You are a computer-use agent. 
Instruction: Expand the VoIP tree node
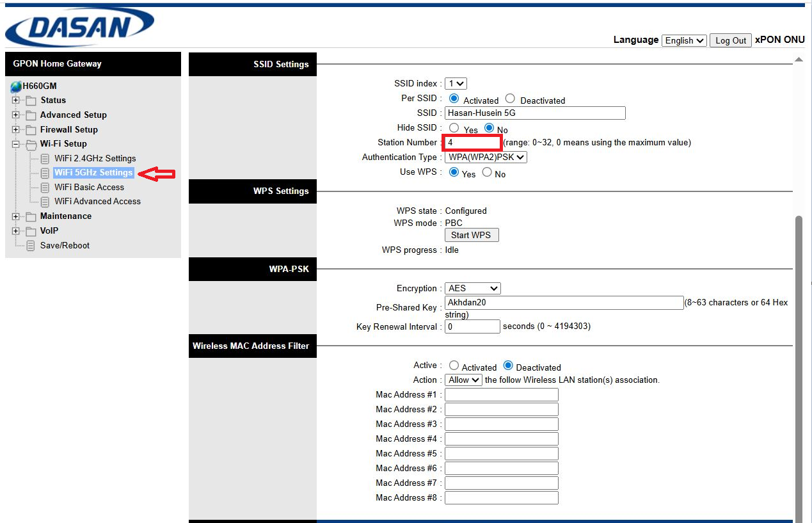(15, 231)
